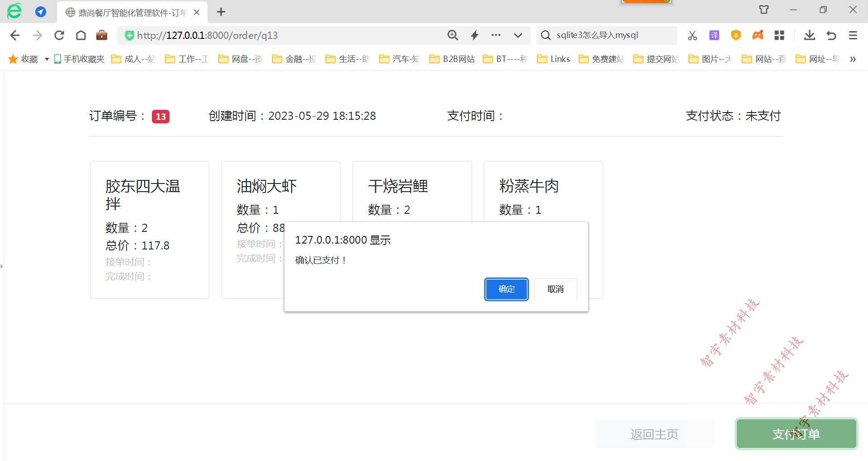The image size is (868, 461).
Task: Click the lightning speed mode icon
Action: [x=475, y=35]
